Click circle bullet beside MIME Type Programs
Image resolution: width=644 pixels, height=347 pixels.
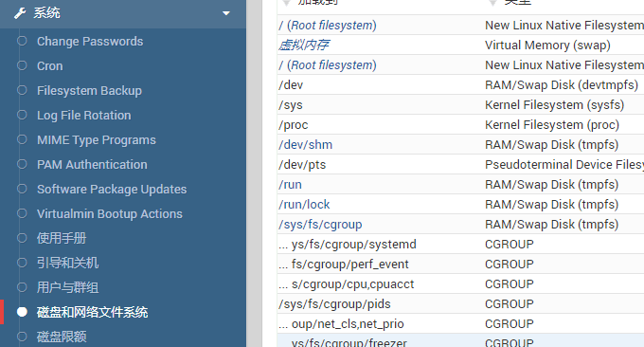pos(22,139)
